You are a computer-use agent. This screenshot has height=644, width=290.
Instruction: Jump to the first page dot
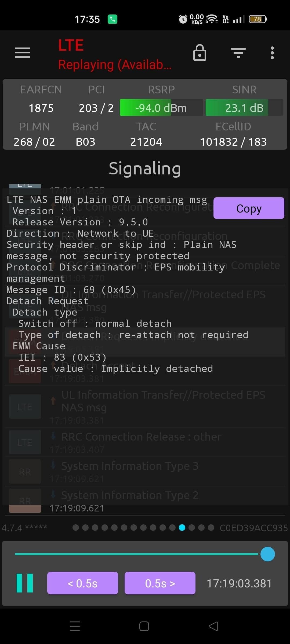point(76,528)
